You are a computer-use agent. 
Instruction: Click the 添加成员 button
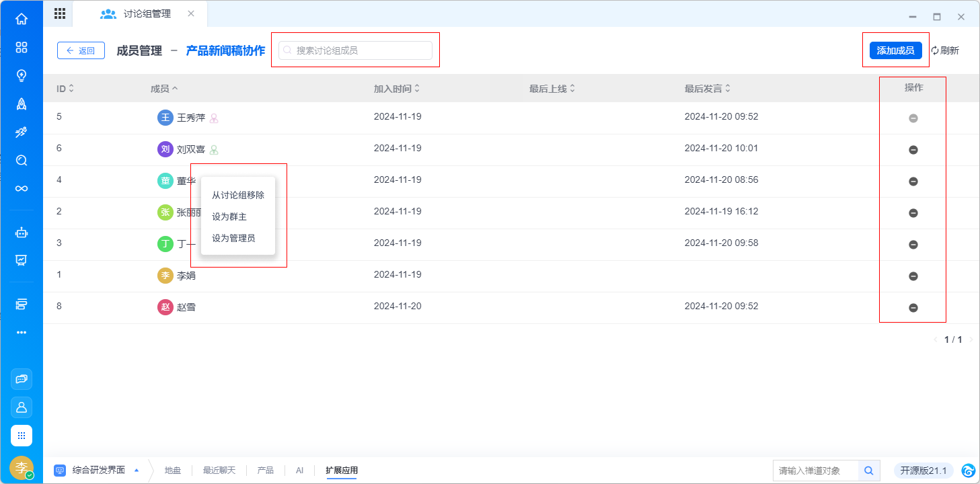(895, 50)
